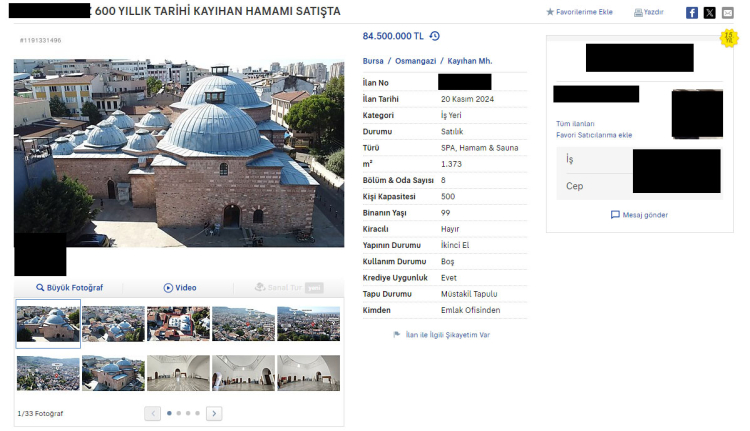Share listing by email envelope icon
This screenshot has width=750, height=431.
(x=727, y=12)
